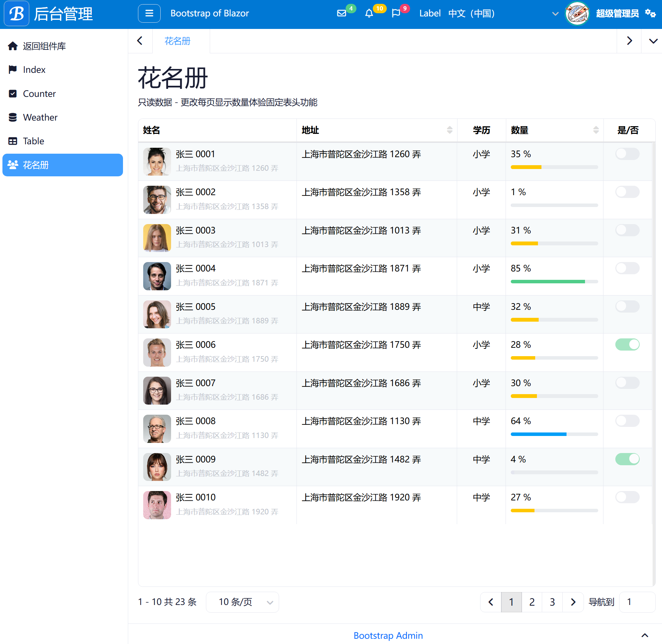Go to the previous page of results
The image size is (662, 644).
pyautogui.click(x=491, y=602)
